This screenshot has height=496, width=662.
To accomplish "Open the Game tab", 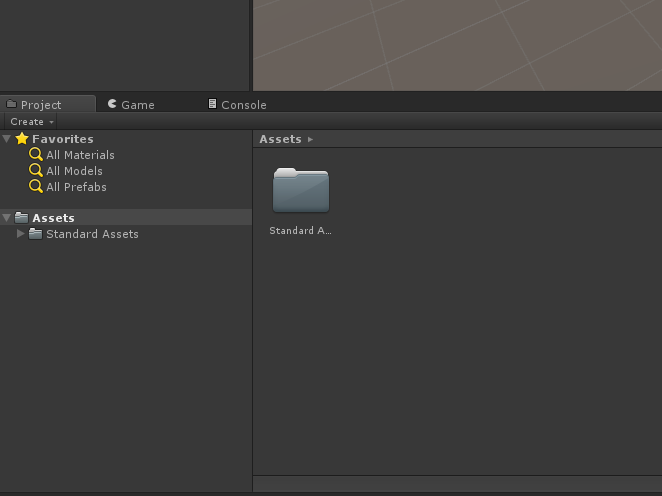I will tap(131, 104).
